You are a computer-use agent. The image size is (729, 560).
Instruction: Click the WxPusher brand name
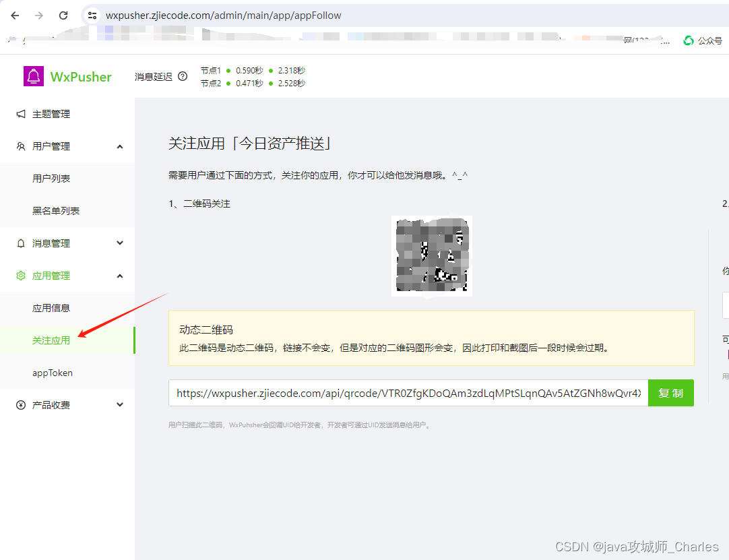point(81,77)
